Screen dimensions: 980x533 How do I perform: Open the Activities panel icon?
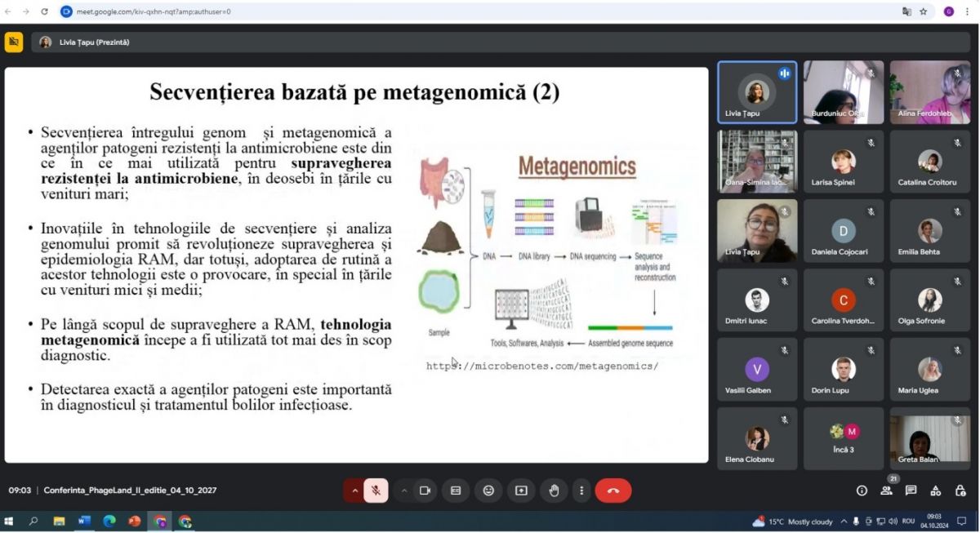pos(936,491)
